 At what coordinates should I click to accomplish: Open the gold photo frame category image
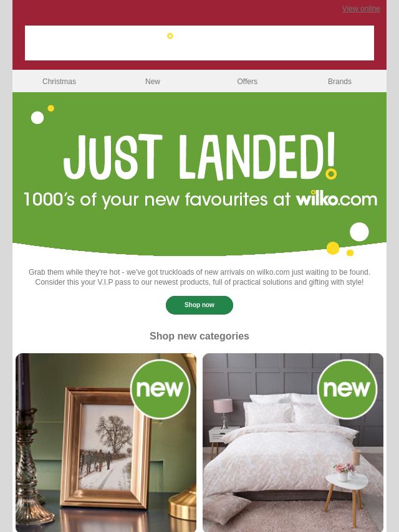tap(106, 442)
